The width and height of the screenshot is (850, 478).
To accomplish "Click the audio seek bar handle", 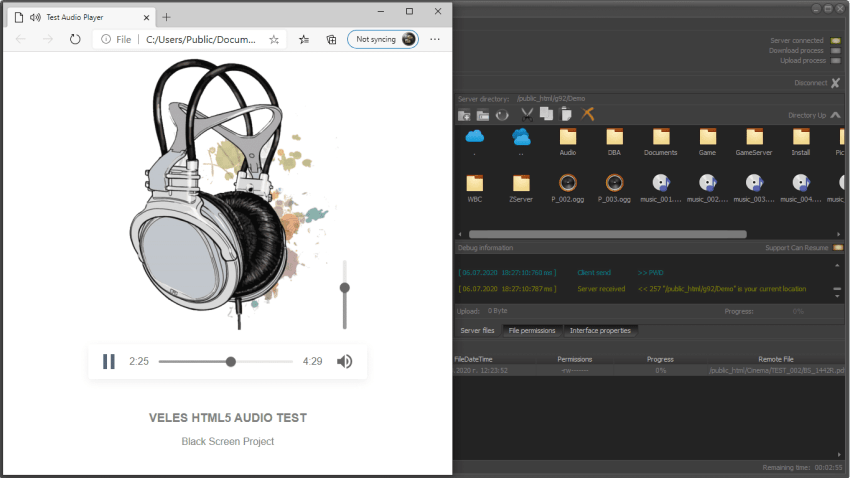I will point(231,361).
